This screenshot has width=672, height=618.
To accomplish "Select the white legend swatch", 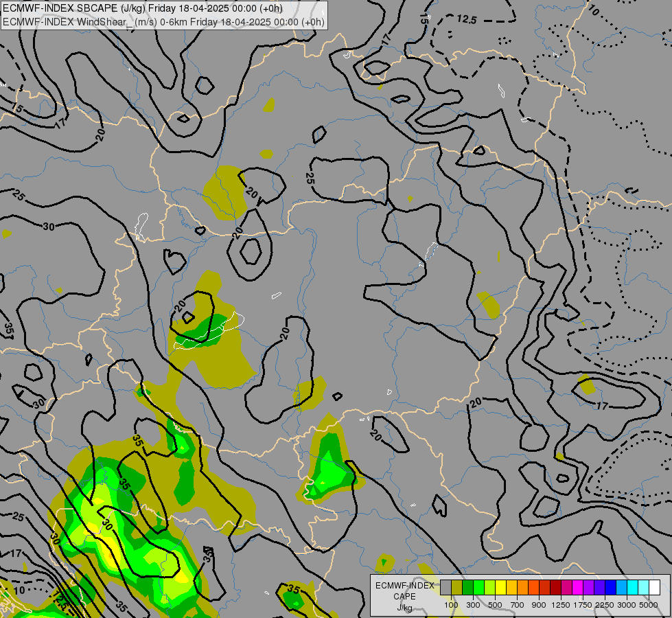I will [x=654, y=587].
